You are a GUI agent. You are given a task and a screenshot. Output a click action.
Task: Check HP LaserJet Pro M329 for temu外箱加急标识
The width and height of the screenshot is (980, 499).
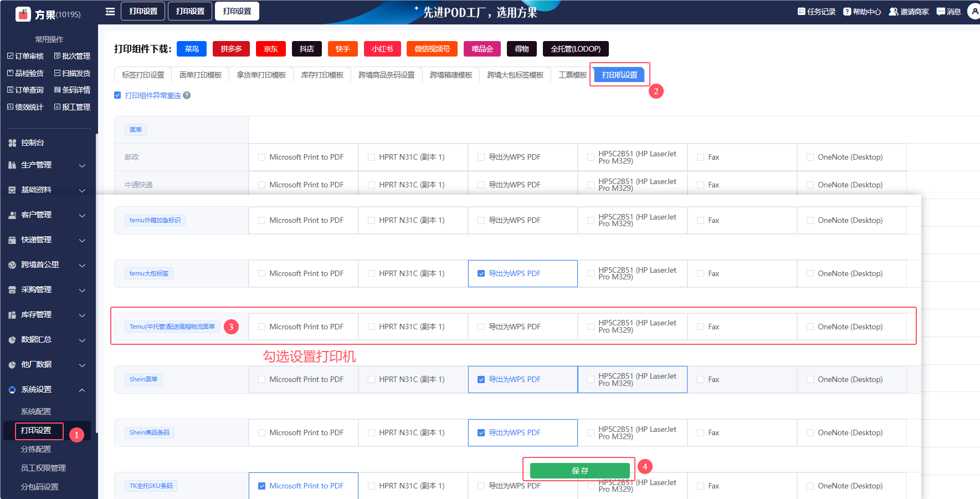[x=591, y=221]
